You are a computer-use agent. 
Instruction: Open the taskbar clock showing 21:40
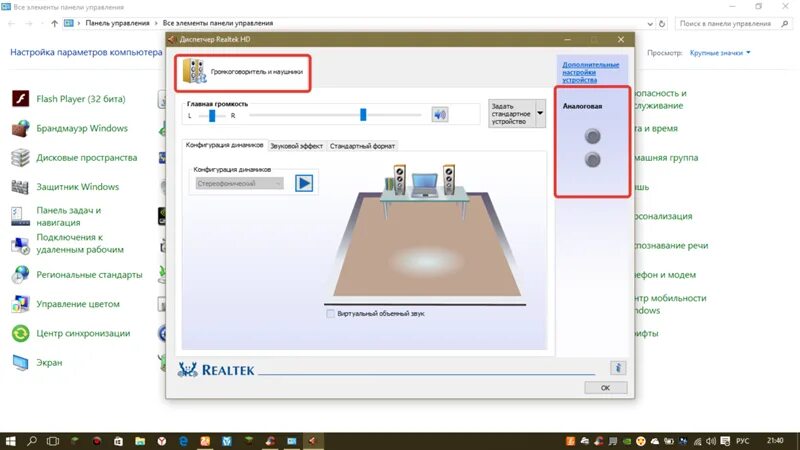[x=774, y=441]
